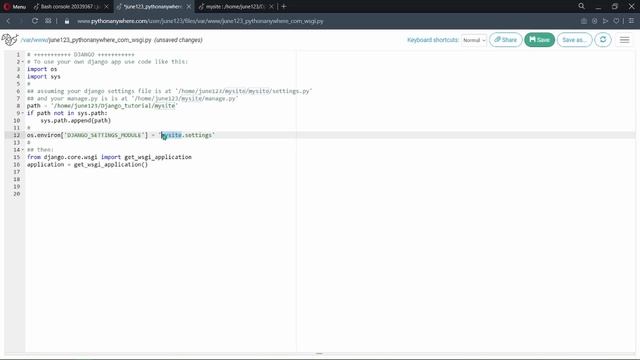This screenshot has height=360, width=640.
Task: Open the Speed Dial grid icon
Action: pos(48,21)
